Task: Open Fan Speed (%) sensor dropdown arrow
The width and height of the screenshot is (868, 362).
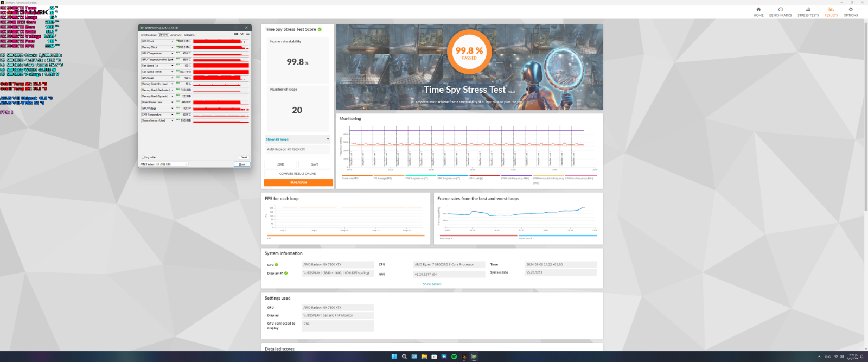Action: [173, 66]
